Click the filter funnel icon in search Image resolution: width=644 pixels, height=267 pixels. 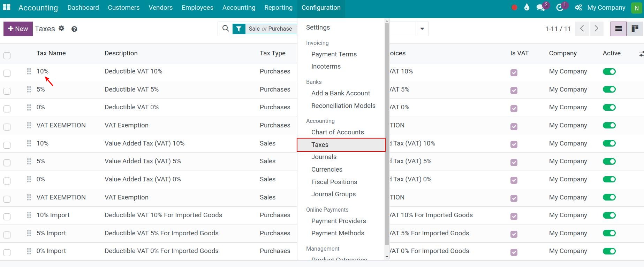coord(239,29)
